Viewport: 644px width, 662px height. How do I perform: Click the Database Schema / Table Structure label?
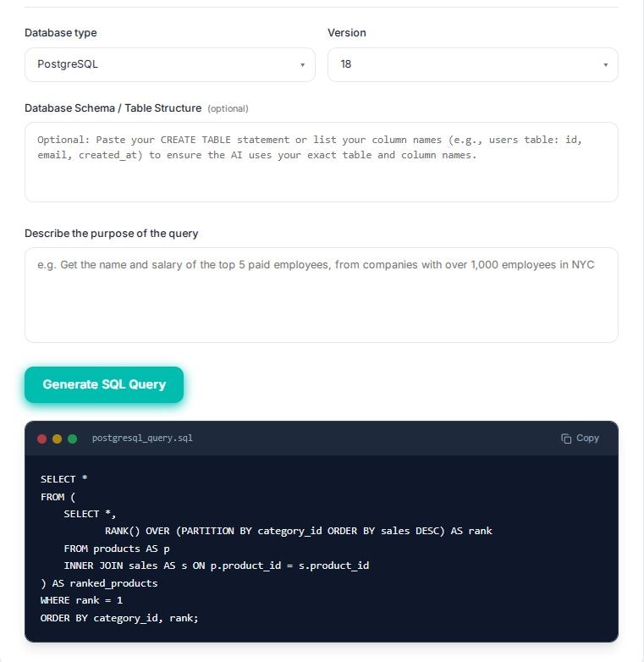[113, 108]
